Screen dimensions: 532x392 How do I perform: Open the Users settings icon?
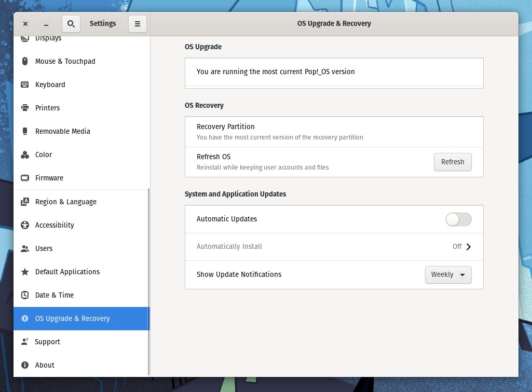click(x=25, y=248)
